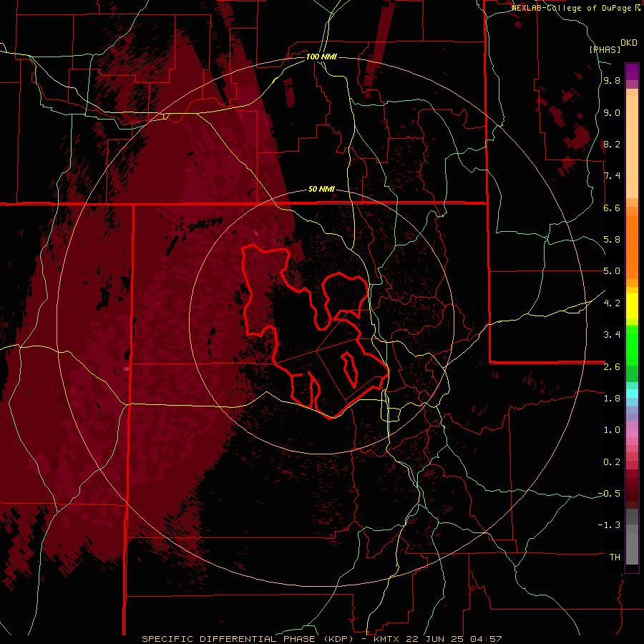Click the 5.8 value on the color scale

tap(612, 240)
